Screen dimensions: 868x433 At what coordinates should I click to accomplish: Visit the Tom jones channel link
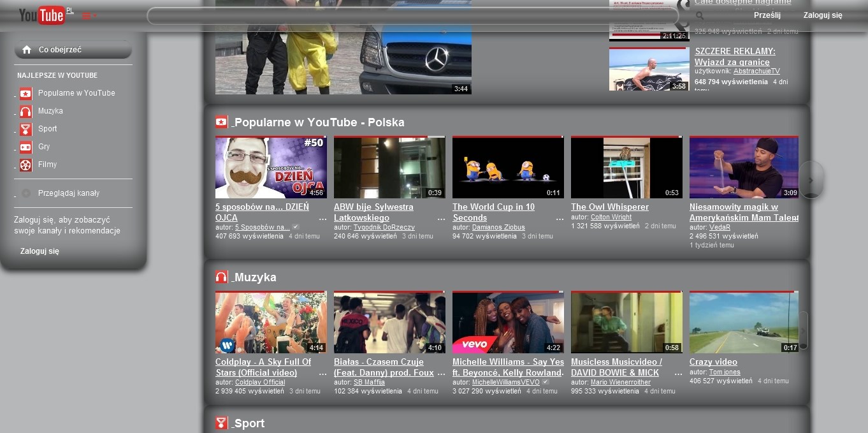725,372
